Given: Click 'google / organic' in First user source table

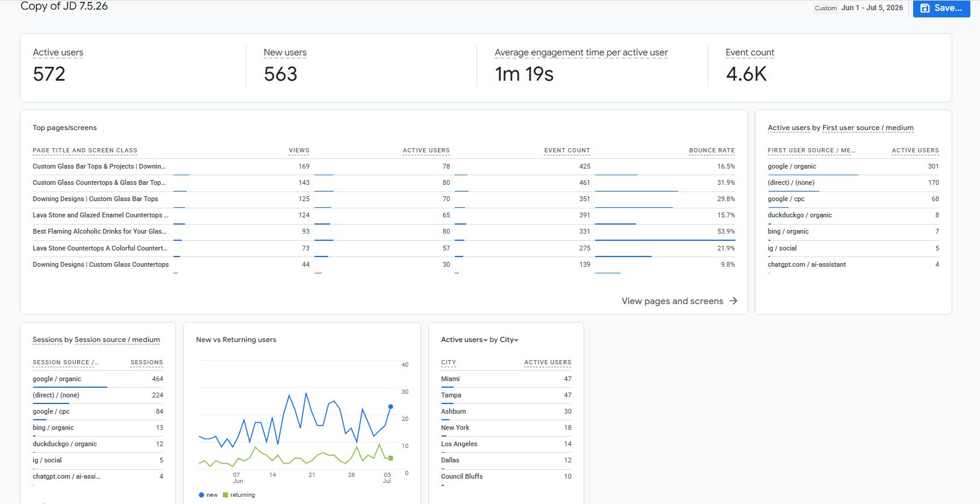Looking at the screenshot, I should point(791,166).
